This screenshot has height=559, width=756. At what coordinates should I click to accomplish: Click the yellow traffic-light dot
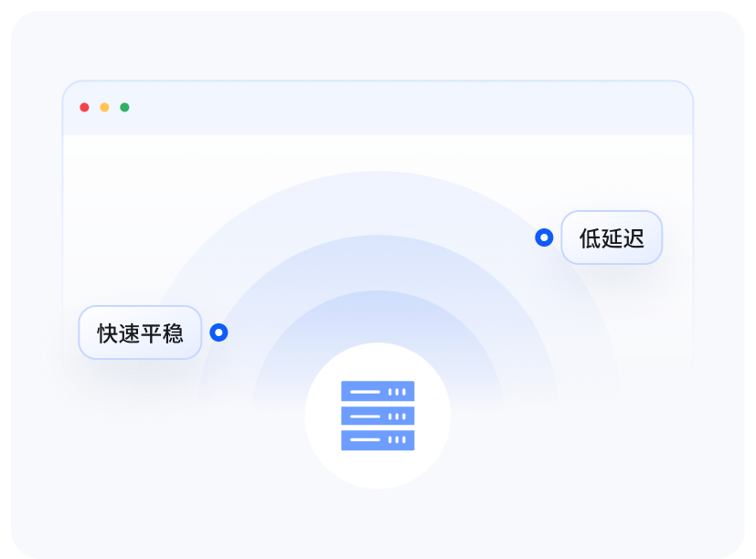[x=104, y=107]
